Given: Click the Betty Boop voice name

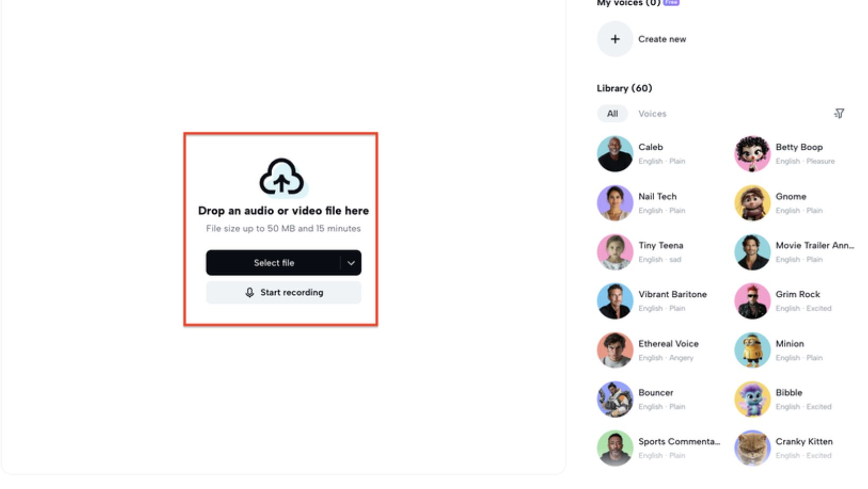Looking at the screenshot, I should [x=799, y=147].
